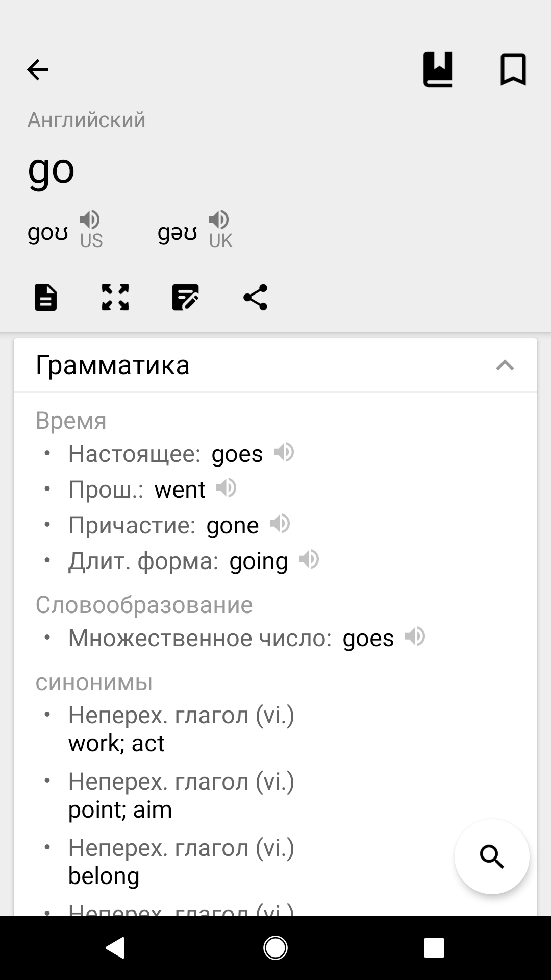Open the note editing icon

click(185, 297)
